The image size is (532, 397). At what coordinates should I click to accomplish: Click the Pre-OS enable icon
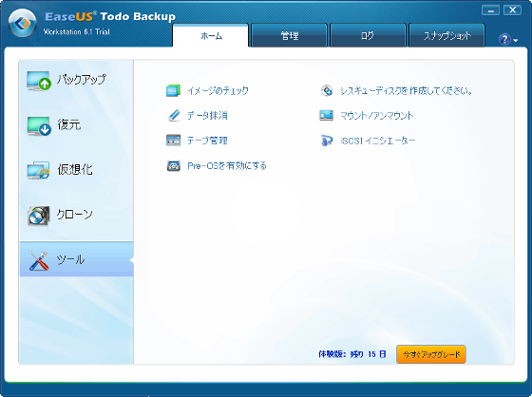click(173, 165)
